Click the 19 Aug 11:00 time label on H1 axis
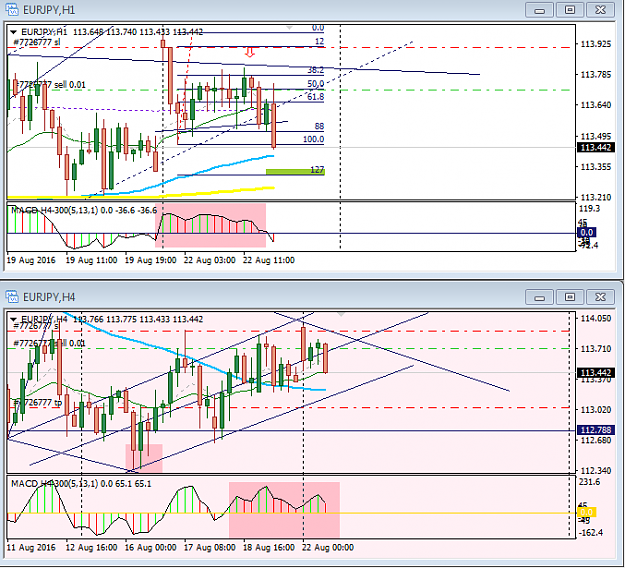The height and width of the screenshot is (568, 625). click(x=91, y=260)
